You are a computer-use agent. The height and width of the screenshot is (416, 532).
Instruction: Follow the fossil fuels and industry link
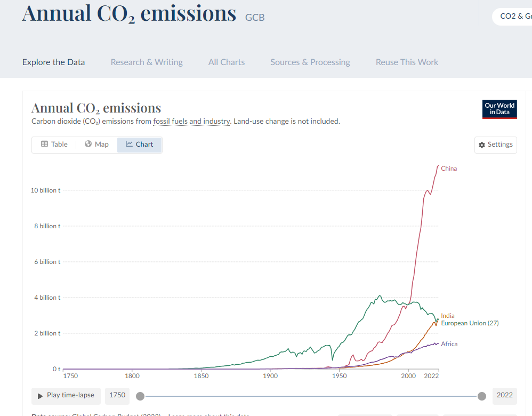pyautogui.click(x=192, y=122)
